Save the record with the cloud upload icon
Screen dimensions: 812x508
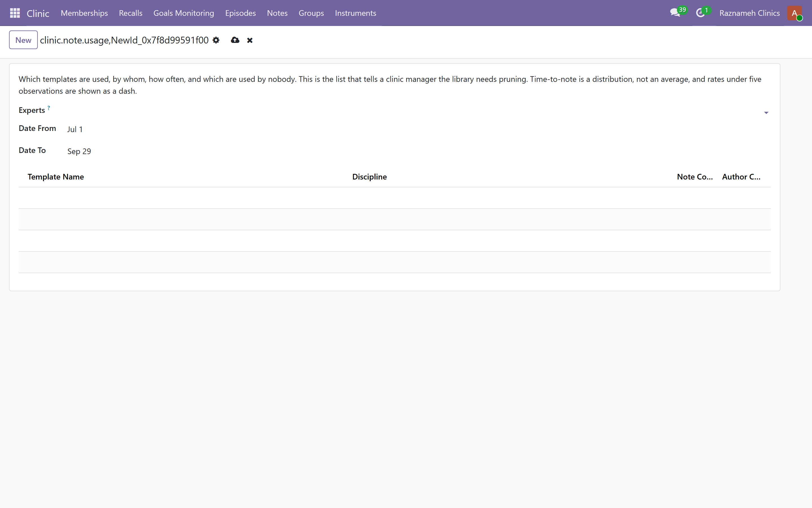(235, 40)
